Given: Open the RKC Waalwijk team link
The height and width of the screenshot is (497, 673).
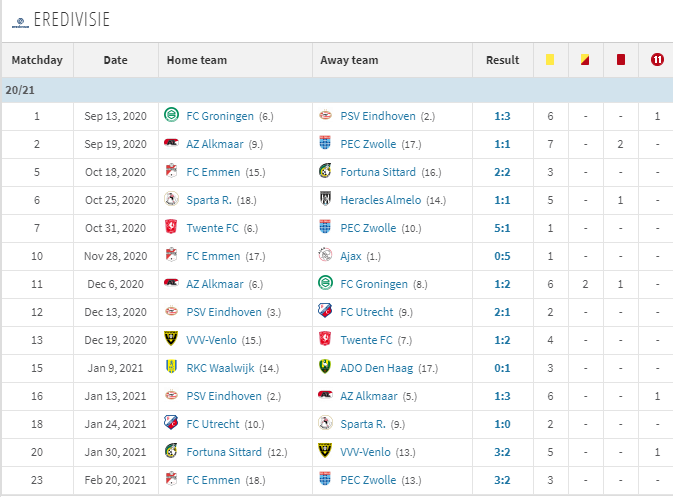Looking at the screenshot, I should [x=220, y=368].
